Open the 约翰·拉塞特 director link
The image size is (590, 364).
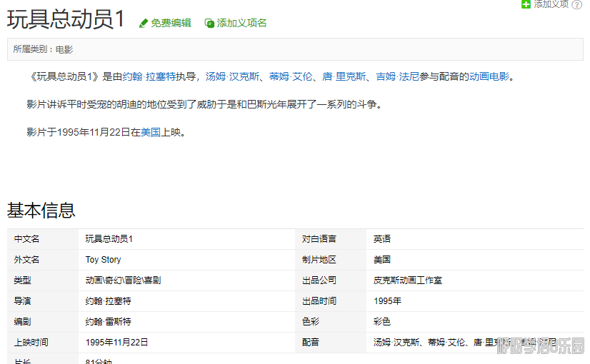(149, 76)
